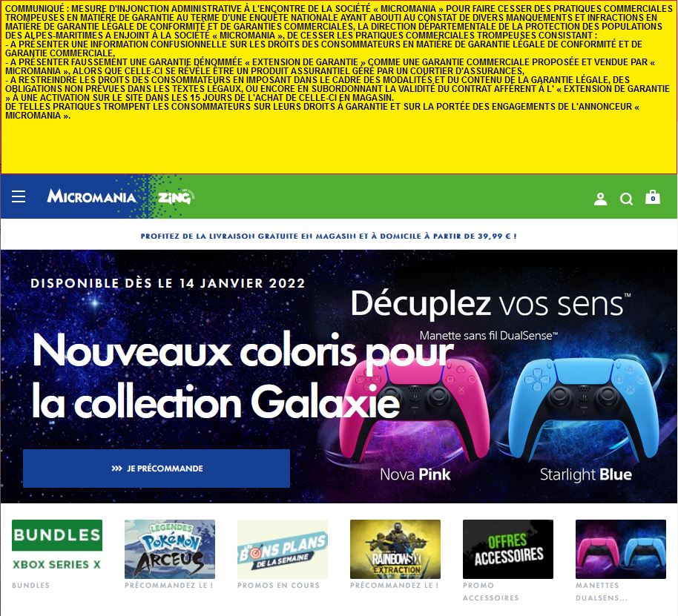Click the Promos en cours label
The width and height of the screenshot is (678, 616).
click(278, 586)
